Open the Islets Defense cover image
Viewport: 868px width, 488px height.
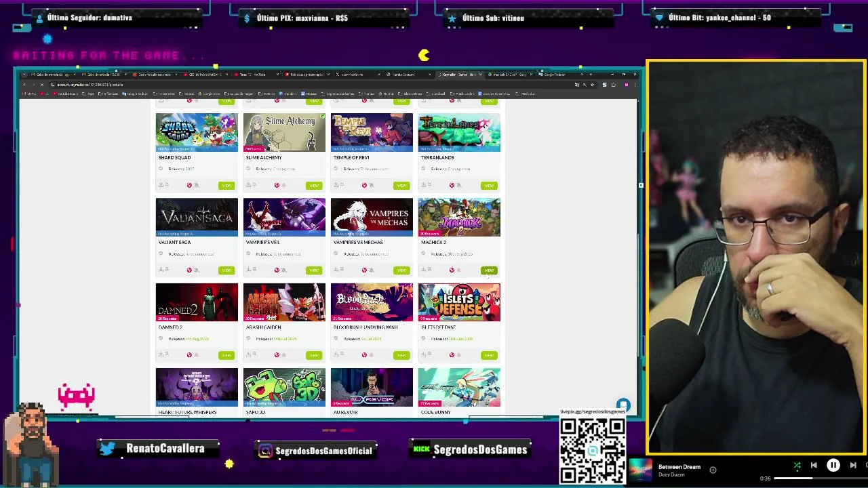(x=459, y=302)
